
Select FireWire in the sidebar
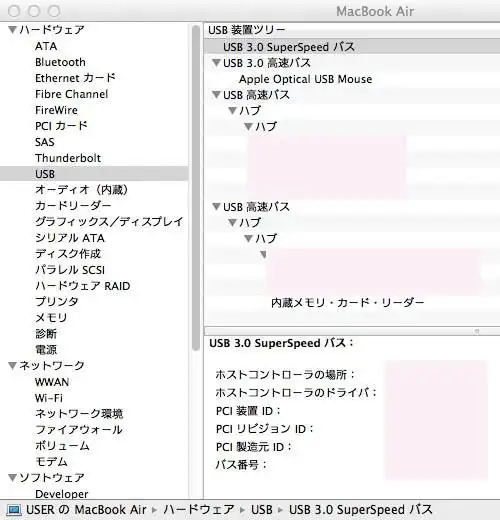tap(56, 110)
